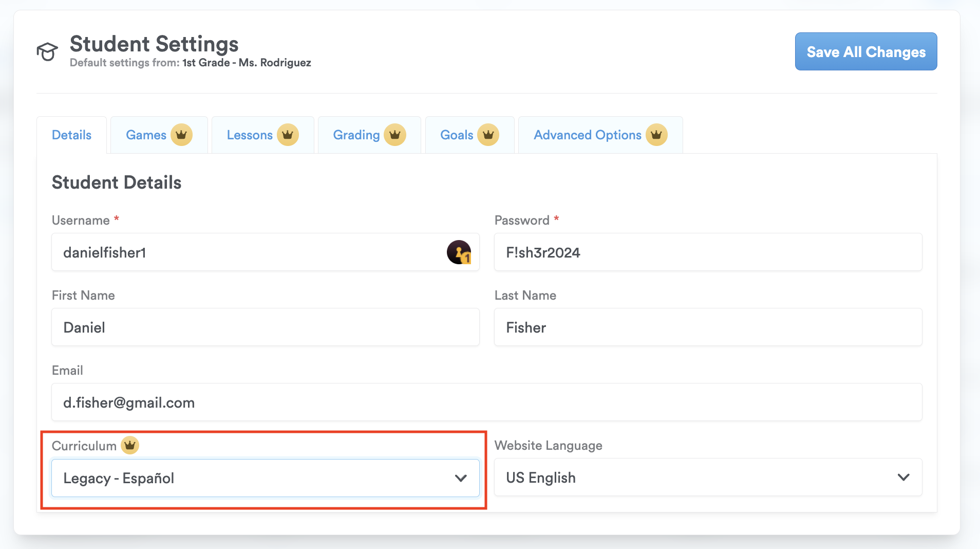Click the First Name field containing Daniel
Image resolution: width=980 pixels, height=549 pixels.
pos(265,327)
